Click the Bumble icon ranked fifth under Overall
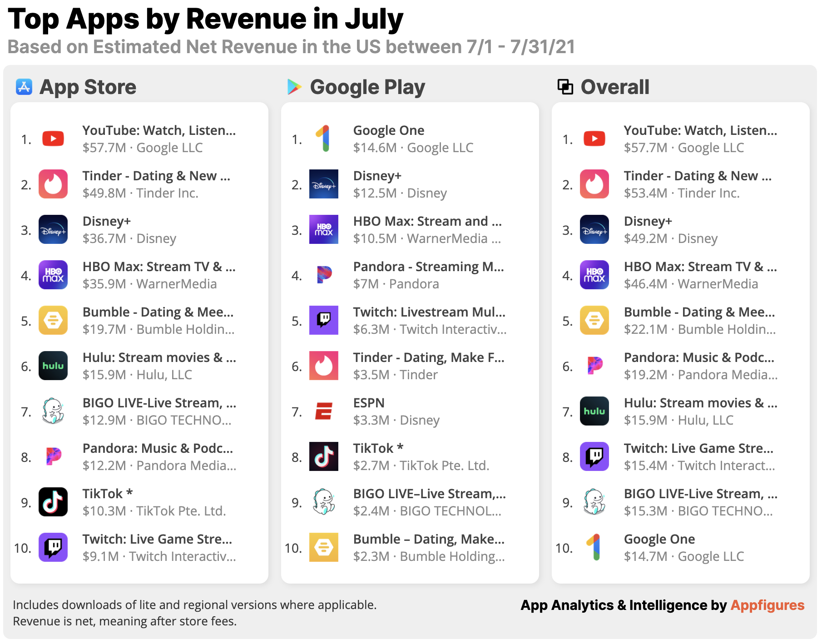 point(594,320)
